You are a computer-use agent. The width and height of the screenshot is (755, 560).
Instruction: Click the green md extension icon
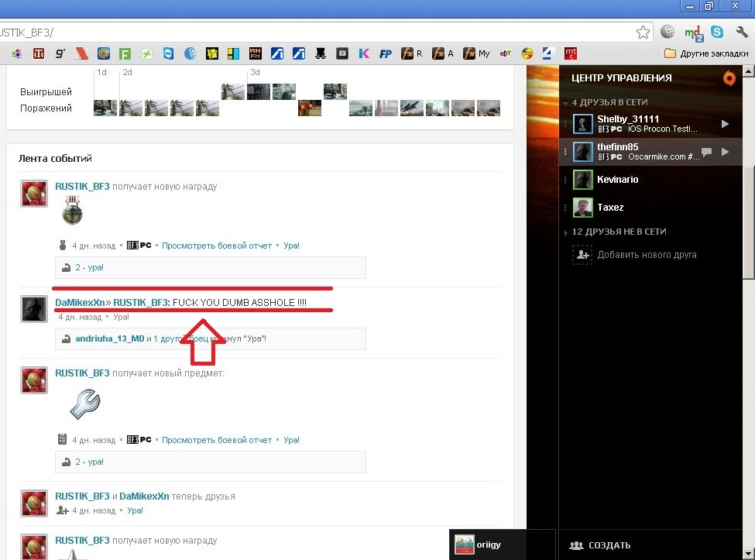pos(693,33)
